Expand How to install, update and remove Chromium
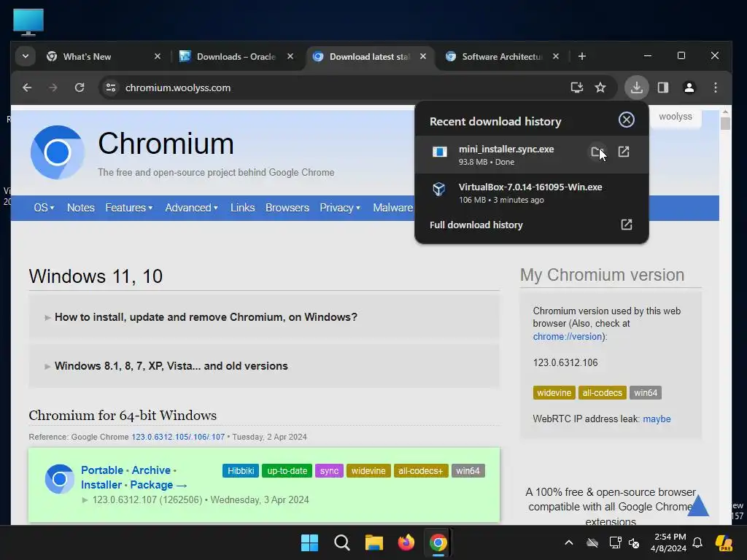The width and height of the screenshot is (747, 560). 264,317
